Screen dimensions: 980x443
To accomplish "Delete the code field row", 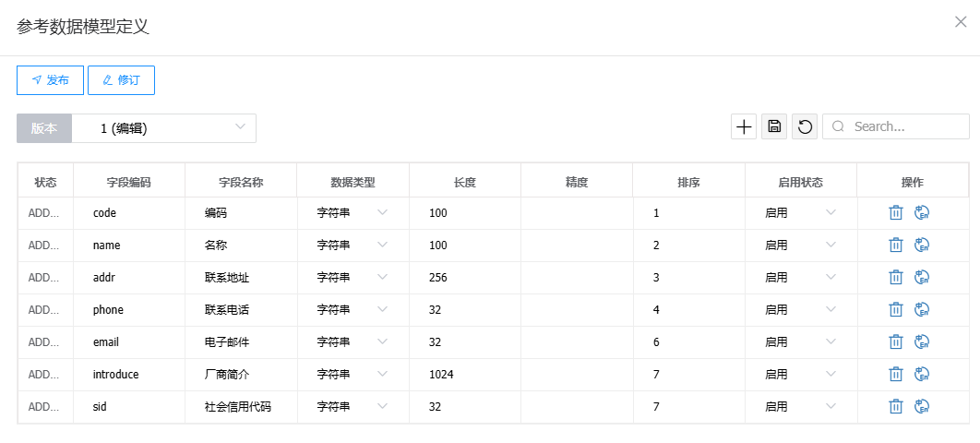I will 895,213.
